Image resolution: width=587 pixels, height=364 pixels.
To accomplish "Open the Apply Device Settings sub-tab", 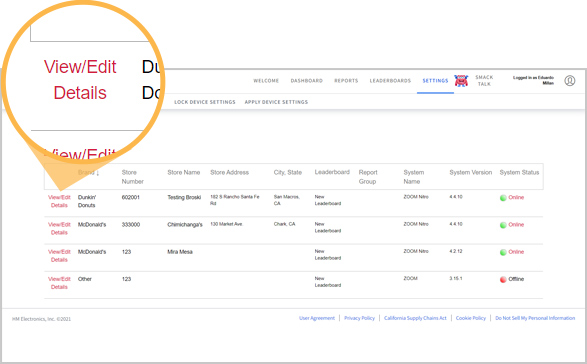I will tap(276, 102).
